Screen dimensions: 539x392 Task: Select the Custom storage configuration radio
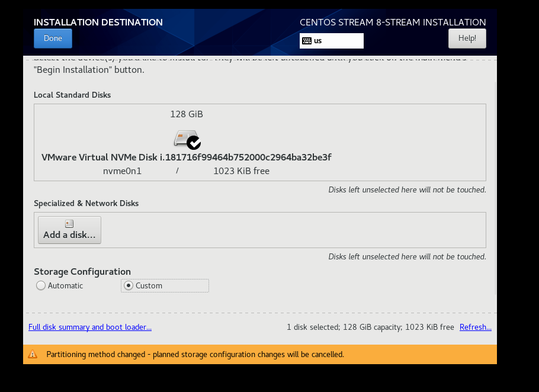click(x=165, y=285)
